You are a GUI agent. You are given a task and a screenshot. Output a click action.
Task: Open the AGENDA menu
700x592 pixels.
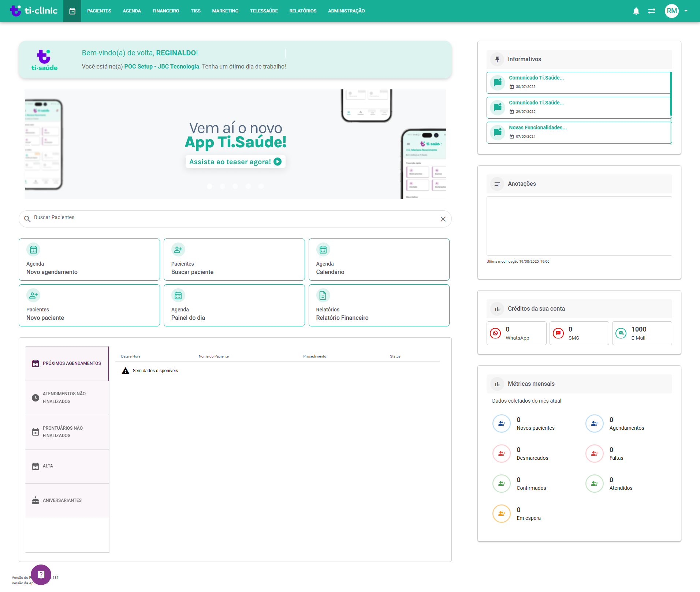click(132, 11)
